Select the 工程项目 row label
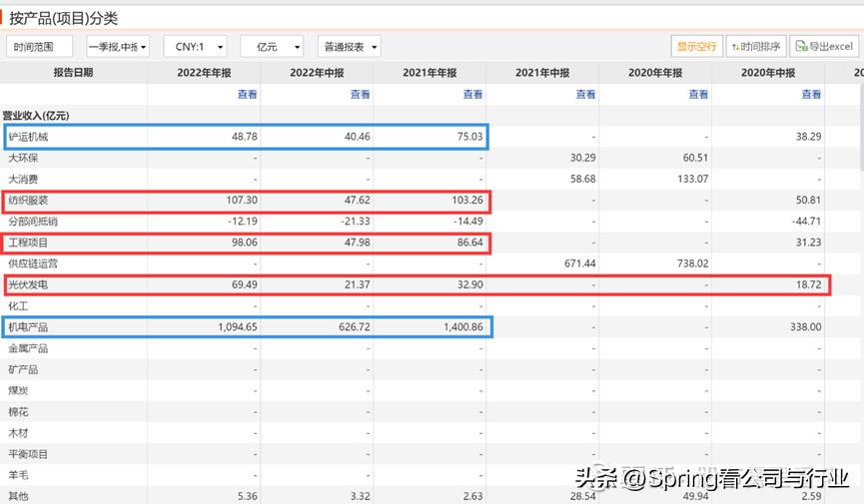 pyautogui.click(x=28, y=243)
